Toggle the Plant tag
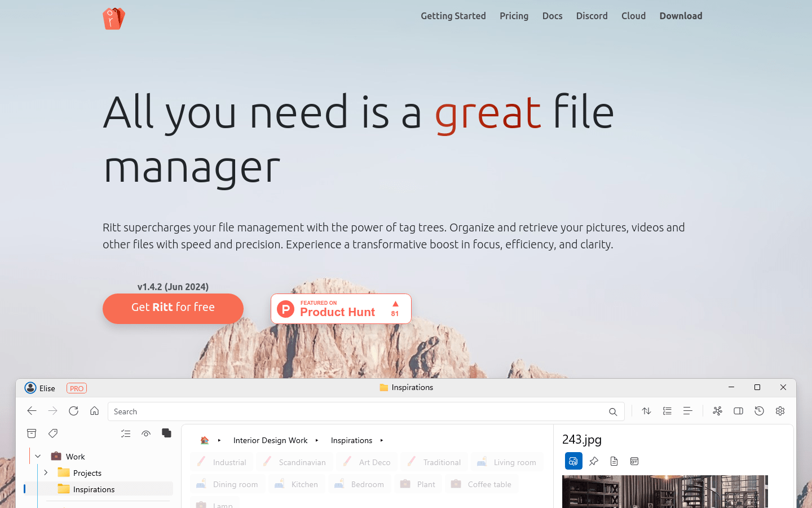 click(418, 484)
